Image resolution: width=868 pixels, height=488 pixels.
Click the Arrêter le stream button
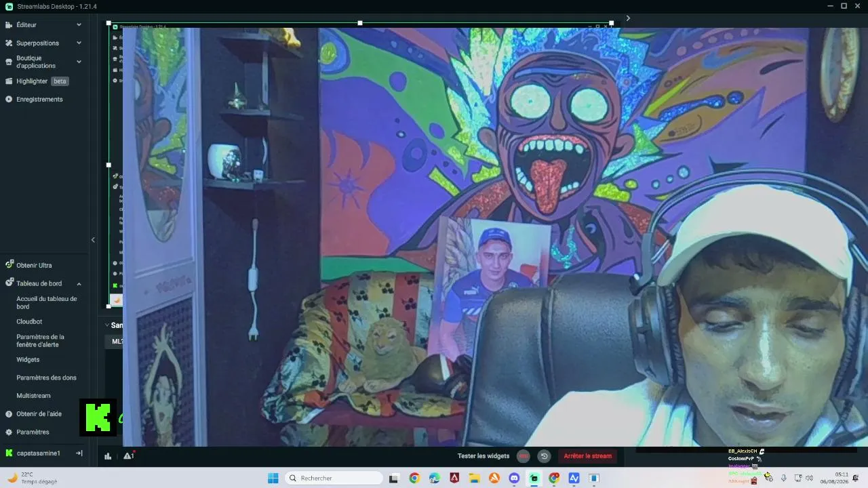click(588, 456)
